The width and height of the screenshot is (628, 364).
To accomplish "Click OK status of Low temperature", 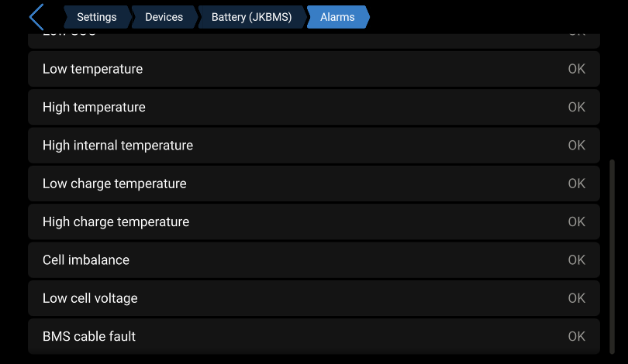I will click(x=577, y=69).
